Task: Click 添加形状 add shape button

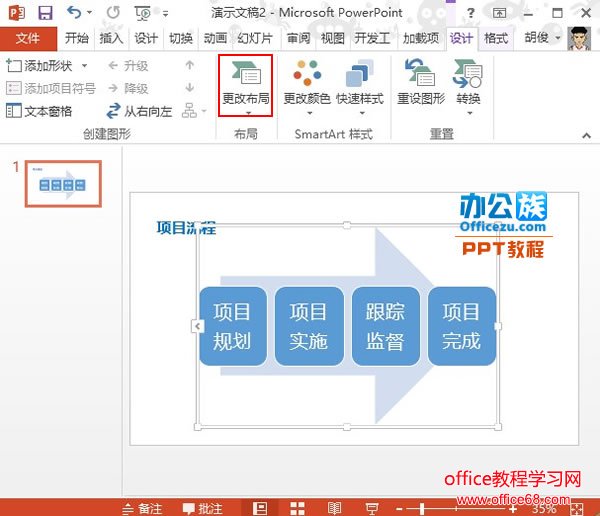Action: [x=40, y=66]
